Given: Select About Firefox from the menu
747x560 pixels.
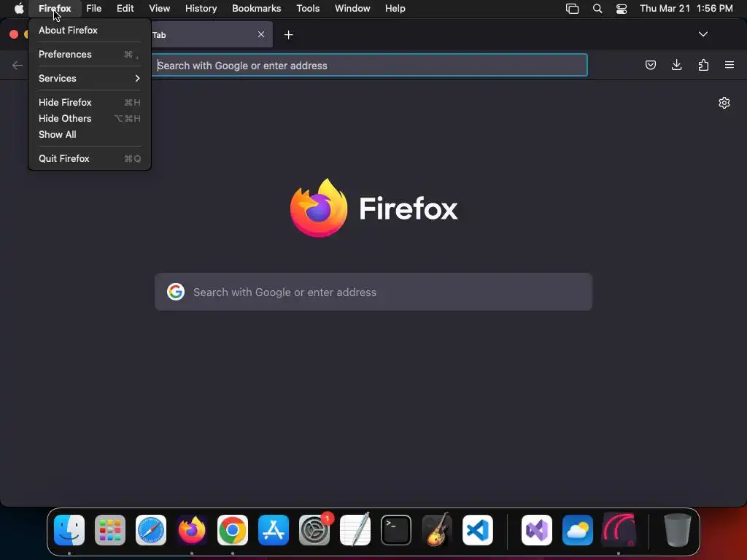Looking at the screenshot, I should pyautogui.click(x=90, y=31).
